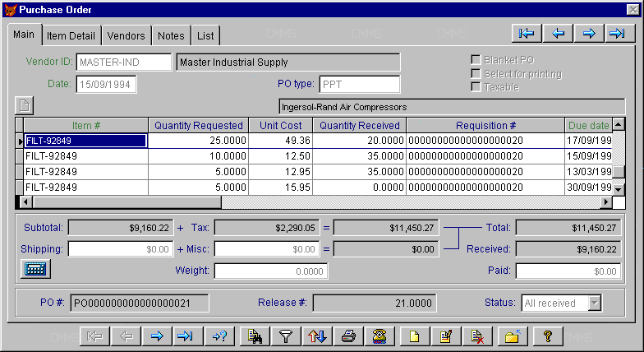Open the Status dropdown
This screenshot has width=644, height=352.
tap(593, 303)
